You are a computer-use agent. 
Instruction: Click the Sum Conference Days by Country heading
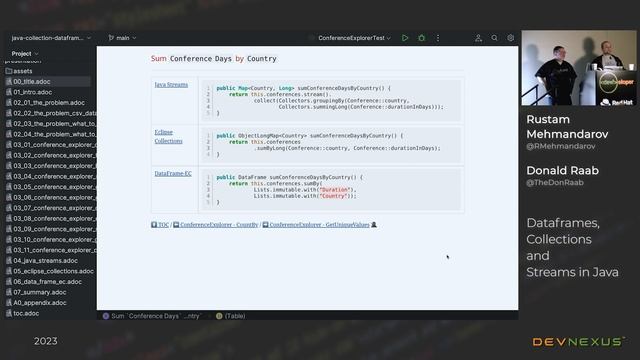coord(214,59)
